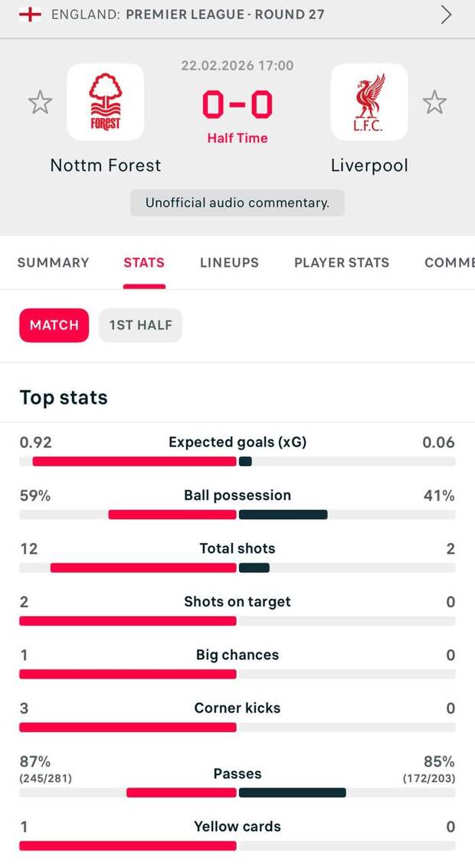Tap the Total shots stat bar
The image size is (475, 868).
click(237, 568)
